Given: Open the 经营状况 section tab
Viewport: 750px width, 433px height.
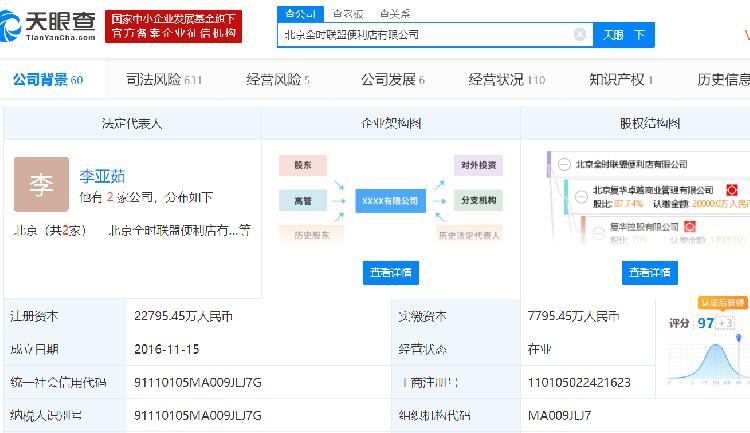Looking at the screenshot, I should pos(507,79).
